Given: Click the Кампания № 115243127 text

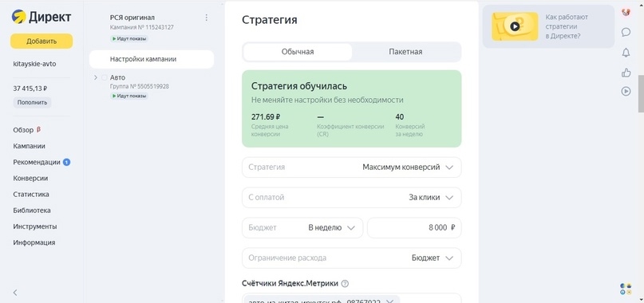Looking at the screenshot, I should pyautogui.click(x=142, y=27).
